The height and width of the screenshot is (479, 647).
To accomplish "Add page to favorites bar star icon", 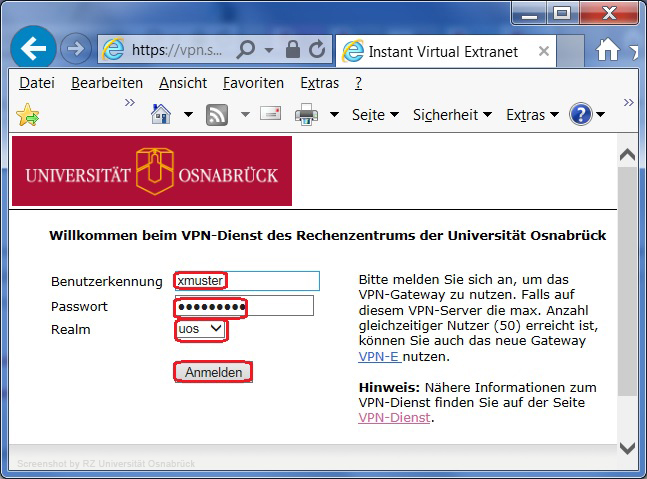I will click(28, 115).
